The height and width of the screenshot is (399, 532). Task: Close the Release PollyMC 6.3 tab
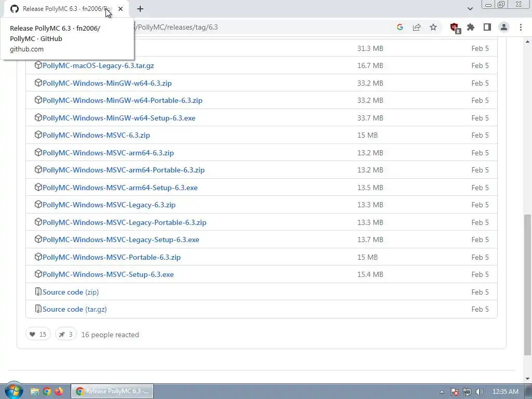[121, 9]
